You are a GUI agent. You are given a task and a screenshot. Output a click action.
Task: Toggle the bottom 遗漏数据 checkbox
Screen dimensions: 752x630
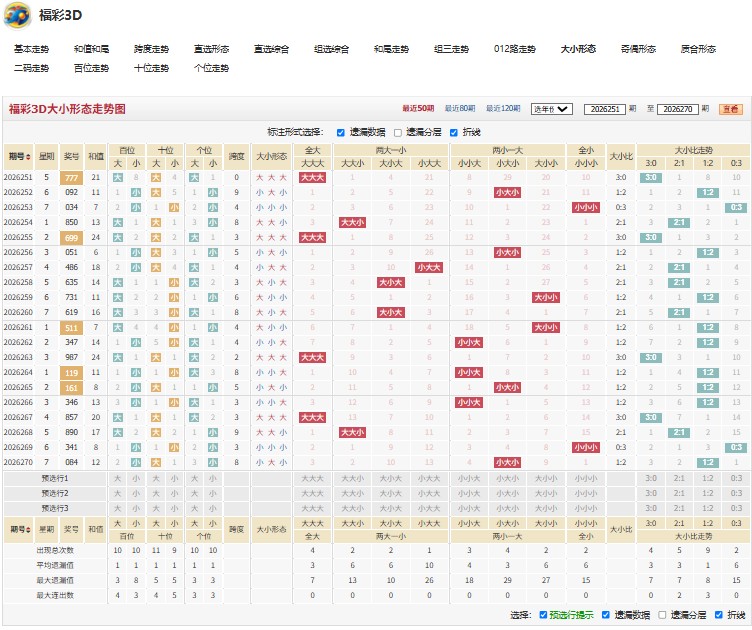click(606, 615)
